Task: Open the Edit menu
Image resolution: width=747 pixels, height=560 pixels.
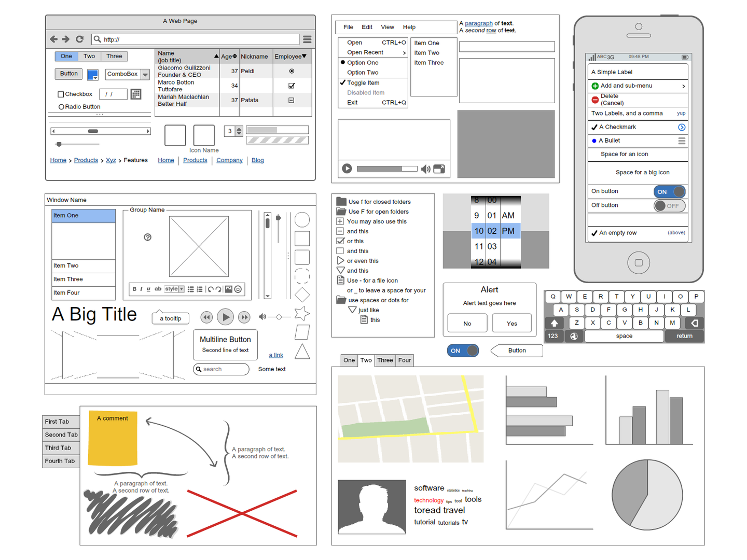Action: (x=367, y=27)
